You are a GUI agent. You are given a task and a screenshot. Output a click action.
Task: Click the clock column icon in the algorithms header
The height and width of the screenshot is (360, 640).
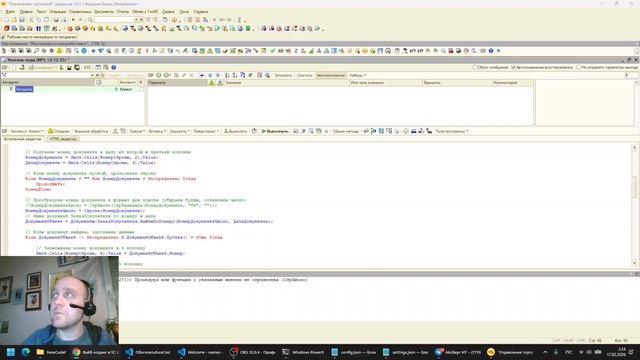coord(99,82)
